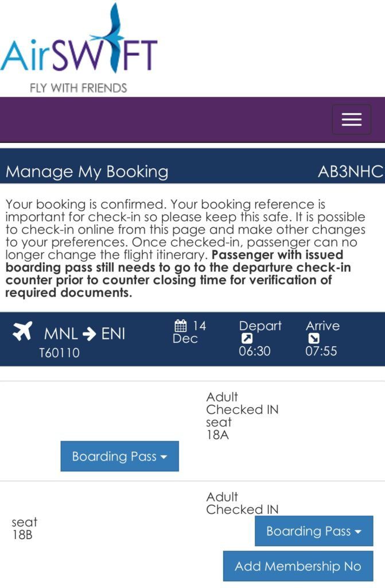Viewport: 385px width, 588px height.
Task: Click the arrow between MNL and ENI
Action: 89,334
